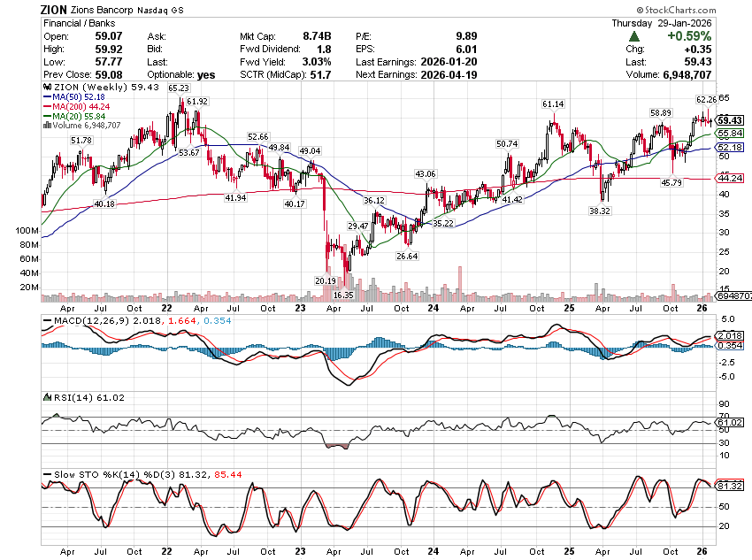This screenshot has width=752, height=560.
Task: Click the 44.24 MA(200) axis tag
Action: coord(730,179)
